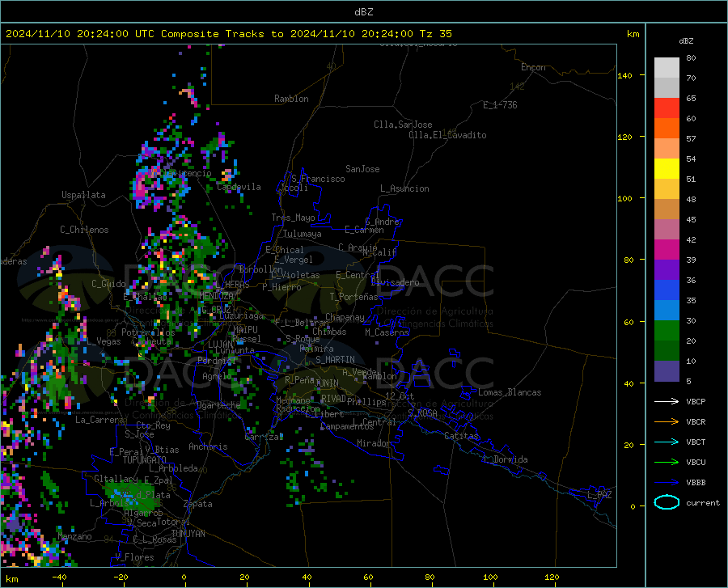Click the 'Clla.El_Cavadito' map label
Screen dimensions: 728x588
[x=447, y=135]
